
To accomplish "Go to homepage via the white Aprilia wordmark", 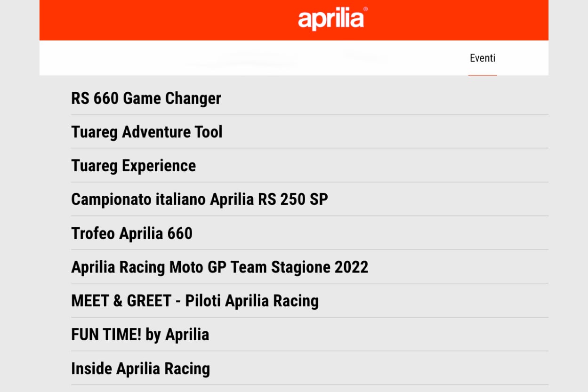I will 332,19.
